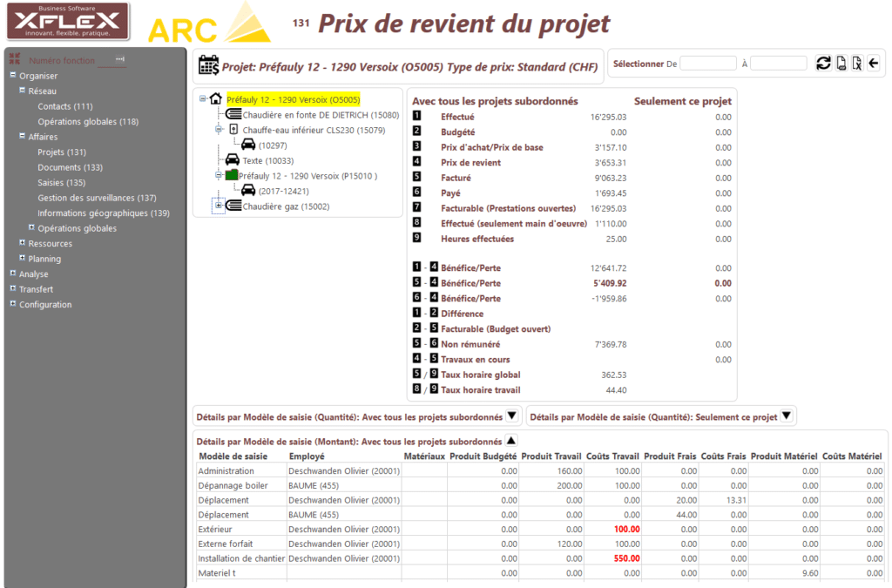Select tree item (2017-12421)
The height and width of the screenshot is (588, 892).
(x=284, y=191)
